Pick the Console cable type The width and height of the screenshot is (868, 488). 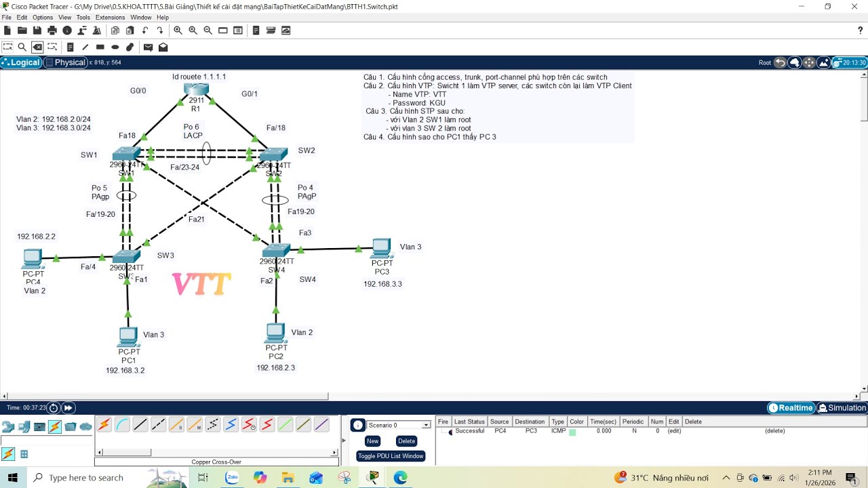pyautogui.click(x=122, y=425)
